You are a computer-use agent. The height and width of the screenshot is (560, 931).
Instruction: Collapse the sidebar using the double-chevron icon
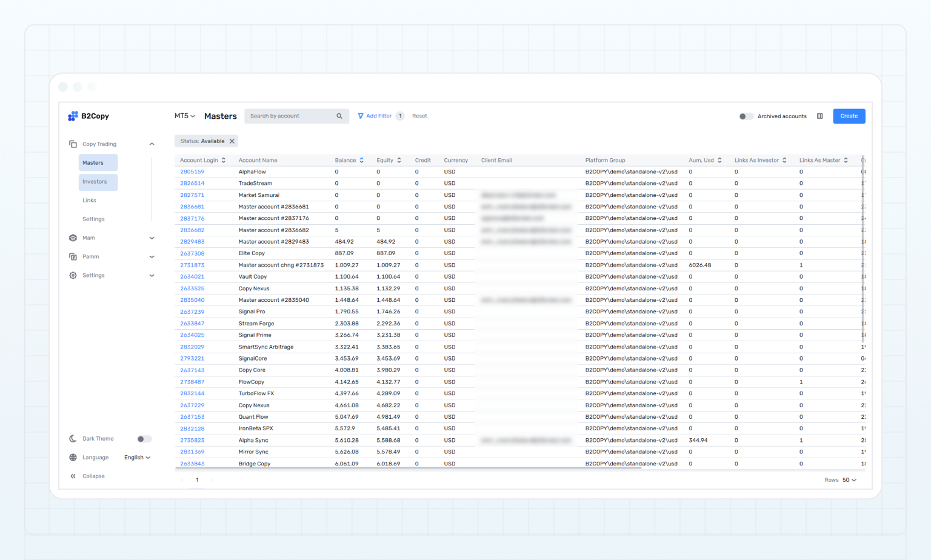(73, 476)
